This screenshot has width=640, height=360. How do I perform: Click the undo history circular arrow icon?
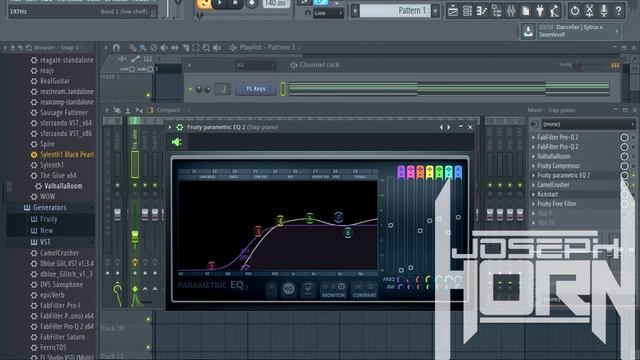tap(575, 11)
